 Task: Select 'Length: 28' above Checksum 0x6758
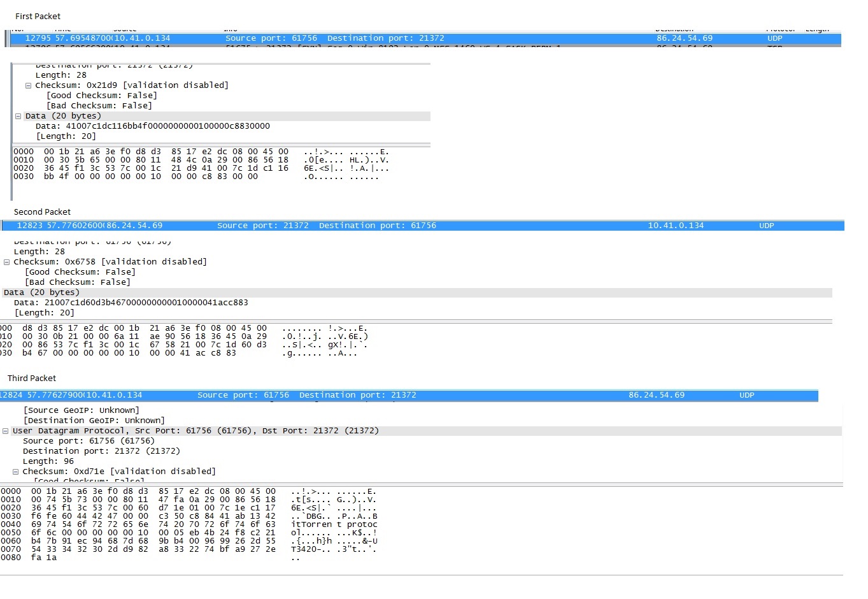(x=39, y=252)
